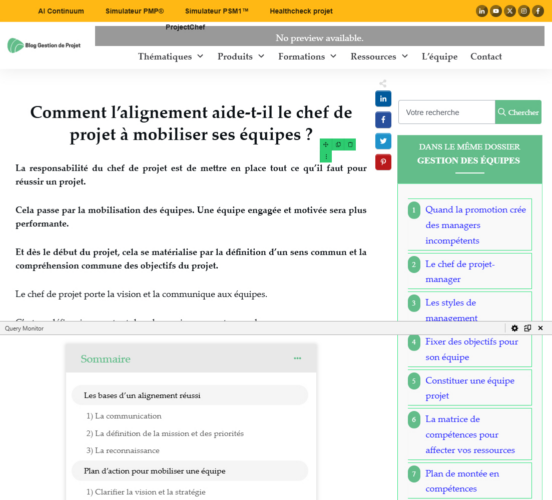Open the L'équipe menu item
552x500 pixels.
[439, 56]
